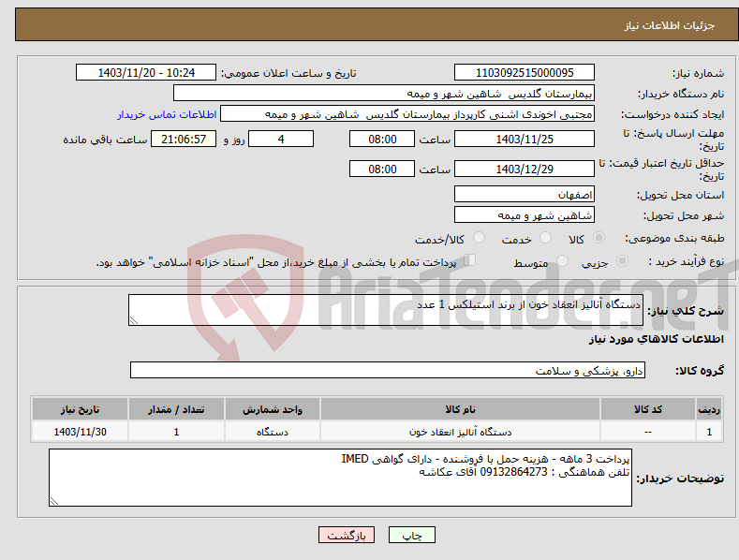This screenshot has width=739, height=560.
Task: Click the تعداد / مقدار column header
Action: [176, 409]
